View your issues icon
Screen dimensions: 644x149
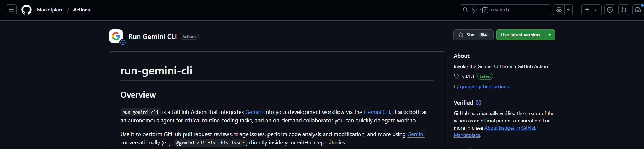click(x=610, y=10)
